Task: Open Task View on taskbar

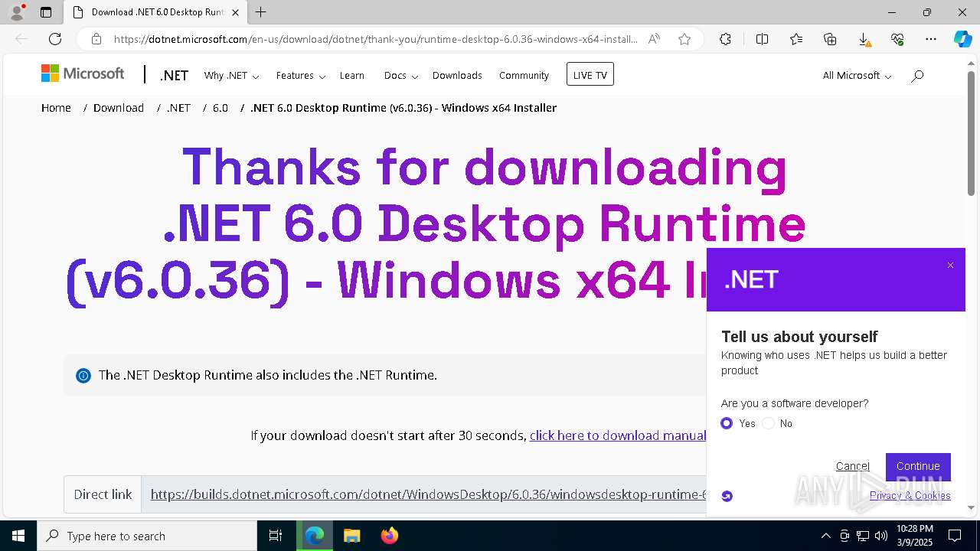Action: point(276,536)
